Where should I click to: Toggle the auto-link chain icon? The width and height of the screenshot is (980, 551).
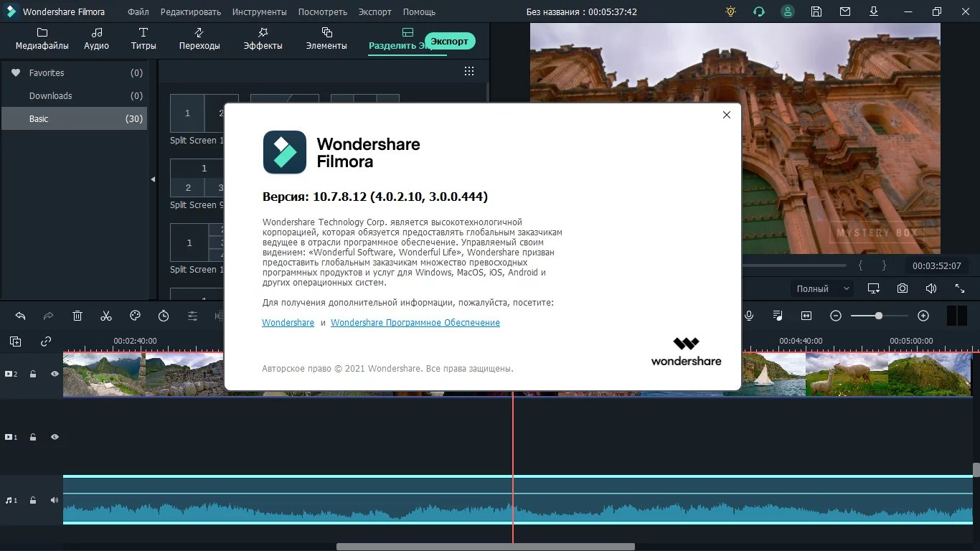coord(46,342)
